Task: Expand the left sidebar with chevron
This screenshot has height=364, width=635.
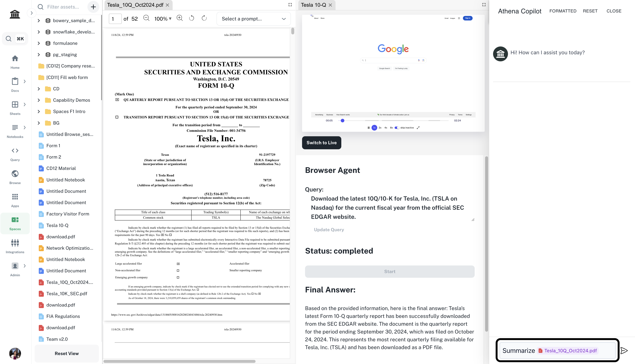Action: [x=31, y=13]
